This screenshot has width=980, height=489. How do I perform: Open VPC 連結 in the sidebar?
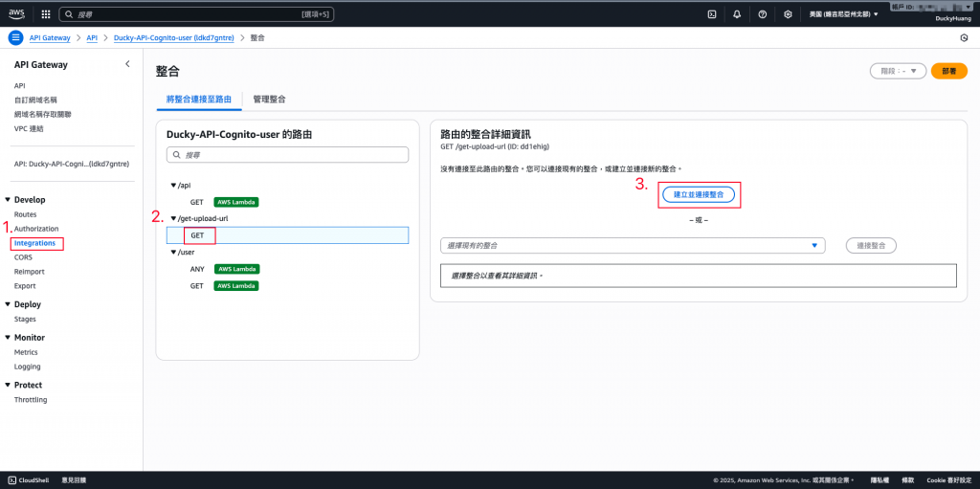click(x=29, y=129)
